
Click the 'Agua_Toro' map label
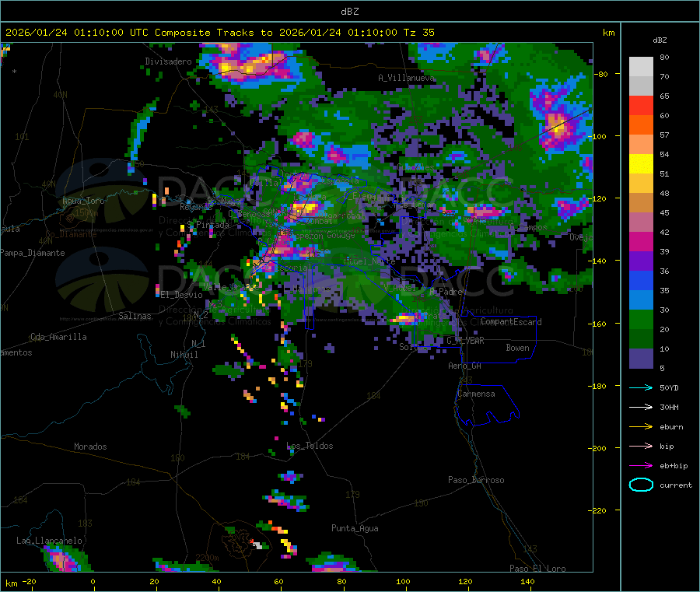83,201
